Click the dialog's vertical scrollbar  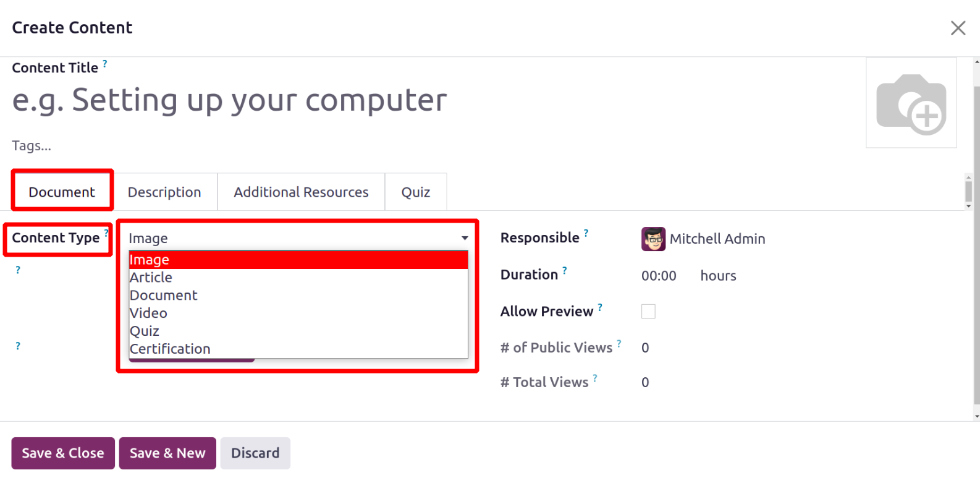976,247
